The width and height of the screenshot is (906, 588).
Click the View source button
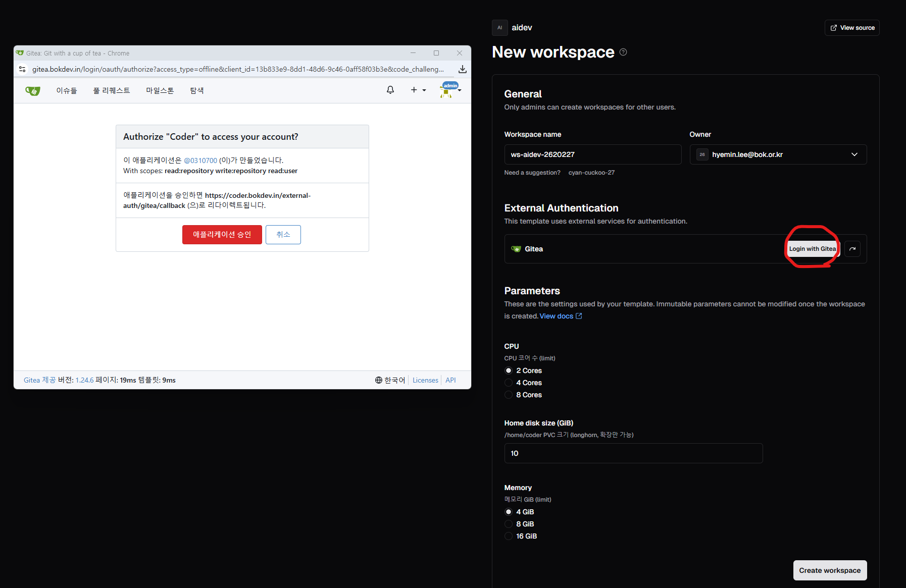click(x=852, y=28)
